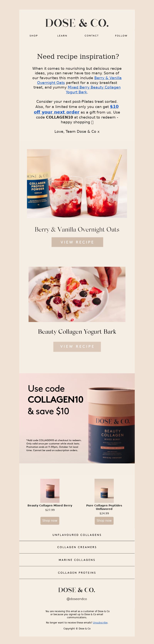Open Beauty Collagen Mixed Berry product image
The image size is (154, 644).
(x=50, y=491)
